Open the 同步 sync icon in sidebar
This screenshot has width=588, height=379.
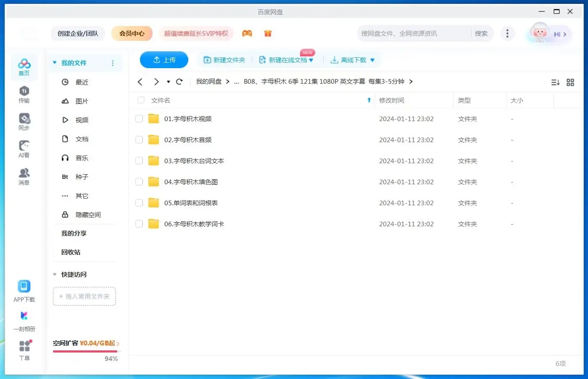(24, 122)
